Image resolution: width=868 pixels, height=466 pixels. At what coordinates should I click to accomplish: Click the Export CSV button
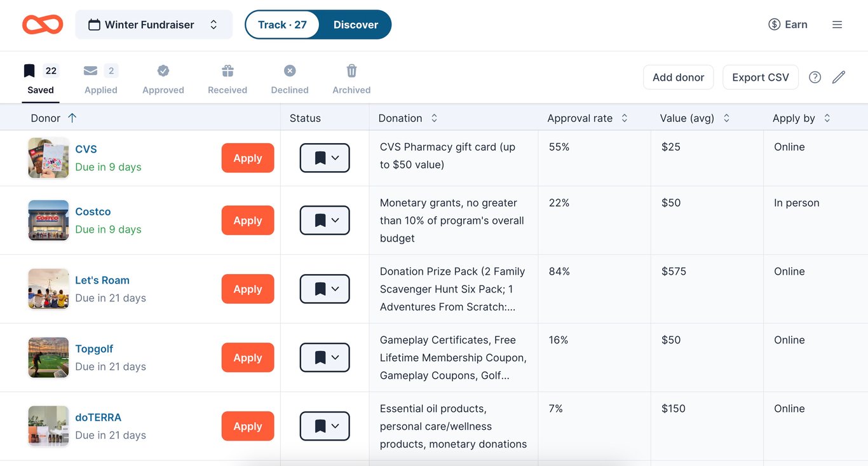click(760, 78)
